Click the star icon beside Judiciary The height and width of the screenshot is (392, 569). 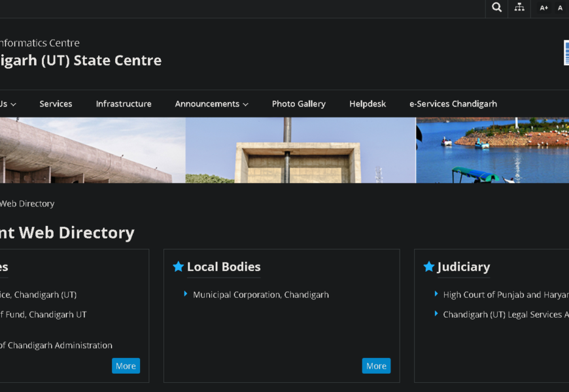(429, 267)
